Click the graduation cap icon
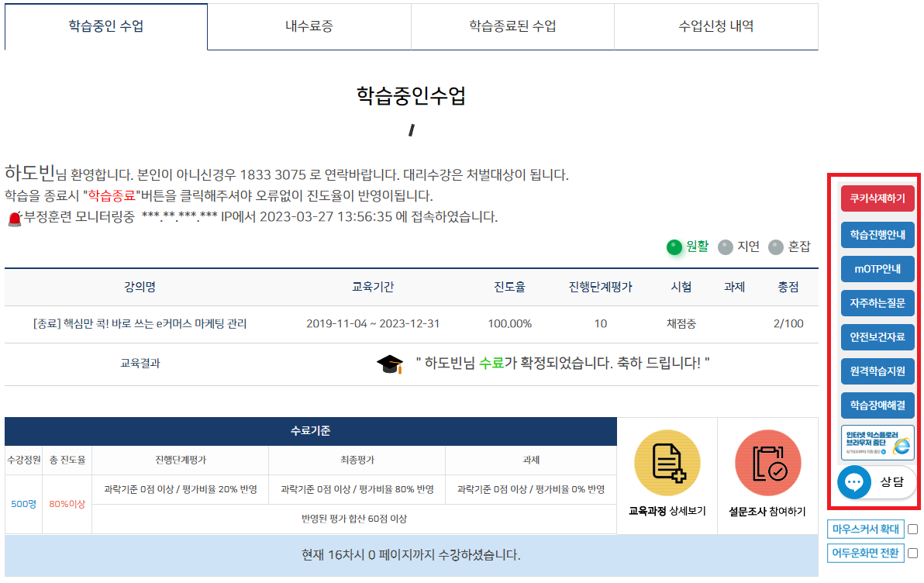This screenshot has height=583, width=924. (389, 364)
